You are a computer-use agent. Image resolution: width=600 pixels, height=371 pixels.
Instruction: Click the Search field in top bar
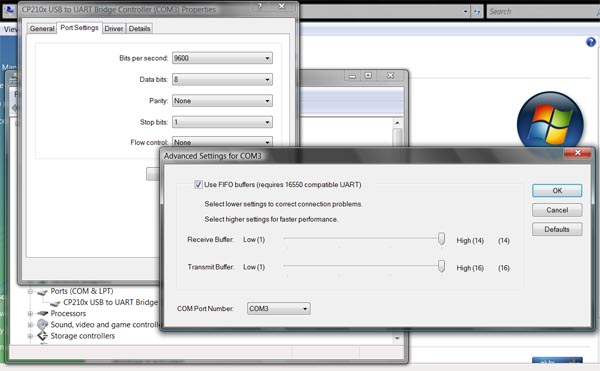pyautogui.click(x=541, y=11)
